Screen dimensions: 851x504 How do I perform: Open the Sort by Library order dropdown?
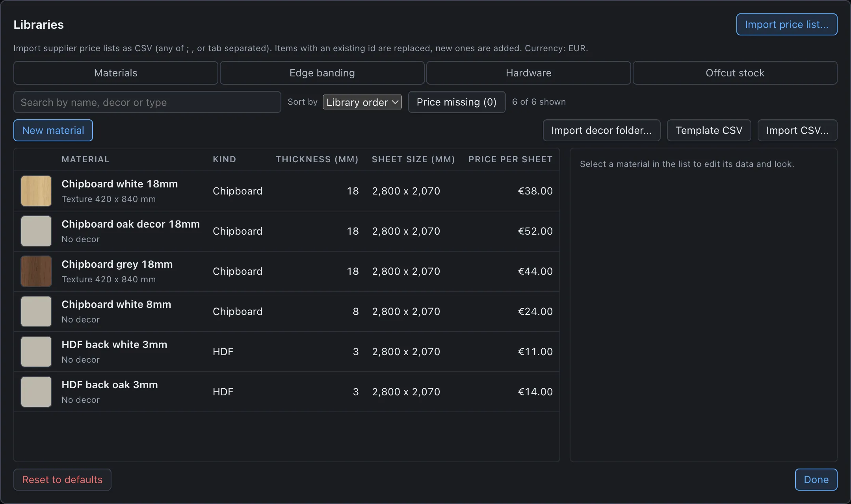362,102
